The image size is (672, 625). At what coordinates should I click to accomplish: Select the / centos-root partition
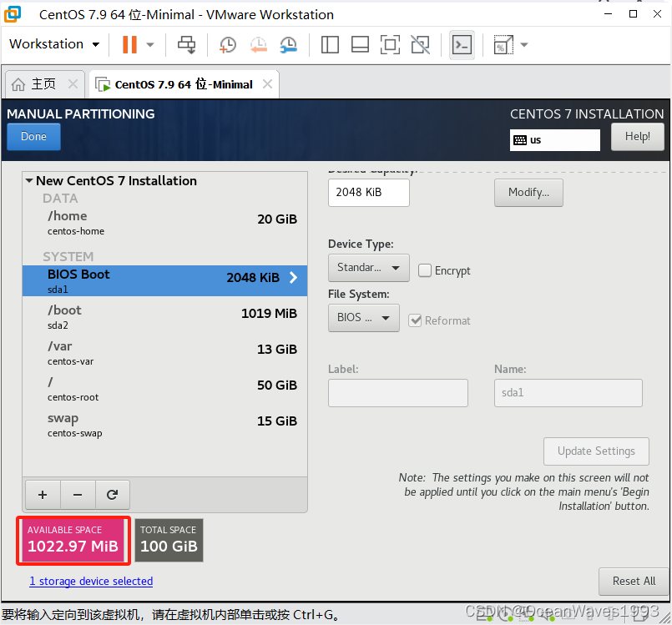164,389
